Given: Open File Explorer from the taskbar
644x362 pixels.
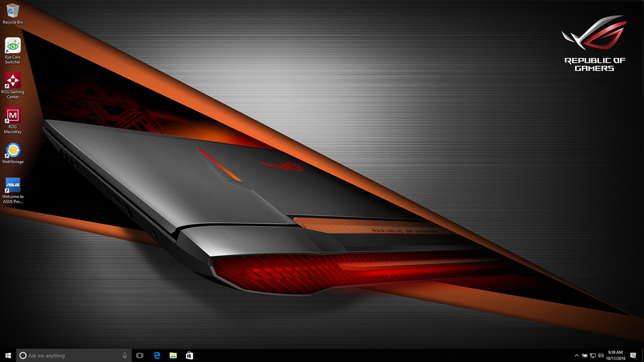Looking at the screenshot, I should pyautogui.click(x=173, y=355).
